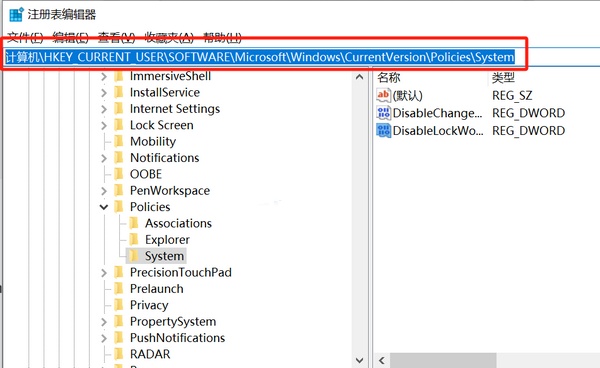
Task: Click the (默认) string value icon
Action: tap(383, 95)
